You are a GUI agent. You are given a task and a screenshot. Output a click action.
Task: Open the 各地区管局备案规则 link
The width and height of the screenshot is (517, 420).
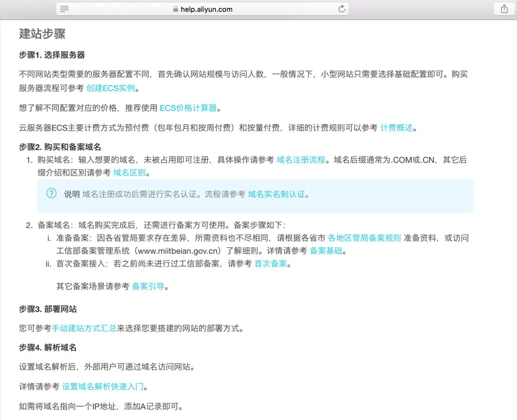pos(364,238)
